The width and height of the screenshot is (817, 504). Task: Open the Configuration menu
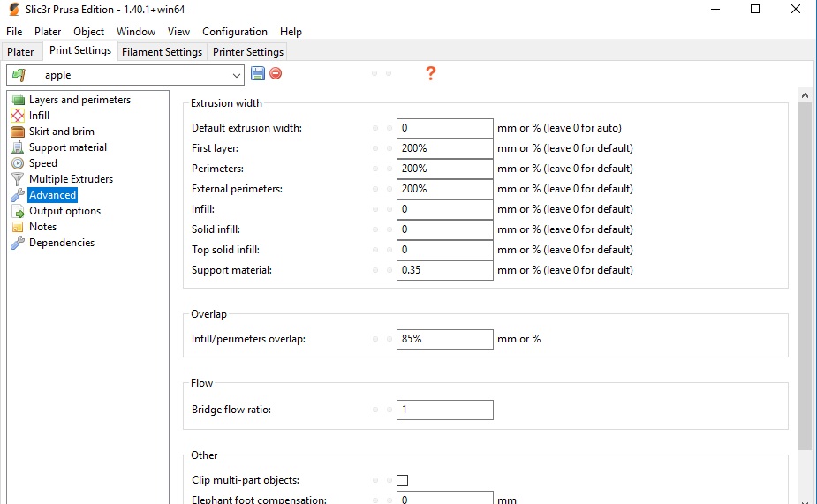point(235,32)
